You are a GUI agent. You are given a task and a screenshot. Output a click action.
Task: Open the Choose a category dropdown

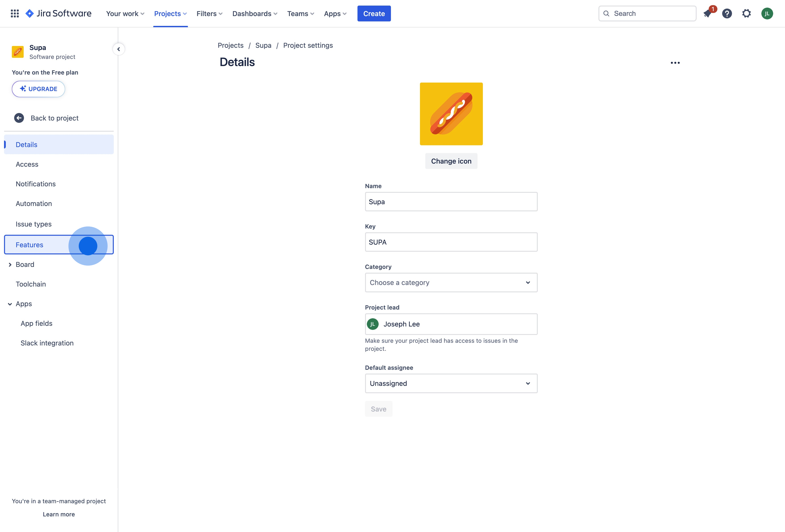coord(451,282)
